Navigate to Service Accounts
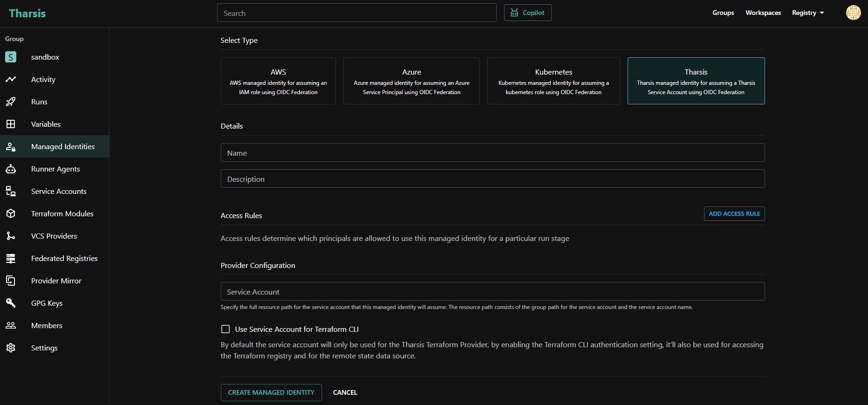 tap(55, 191)
